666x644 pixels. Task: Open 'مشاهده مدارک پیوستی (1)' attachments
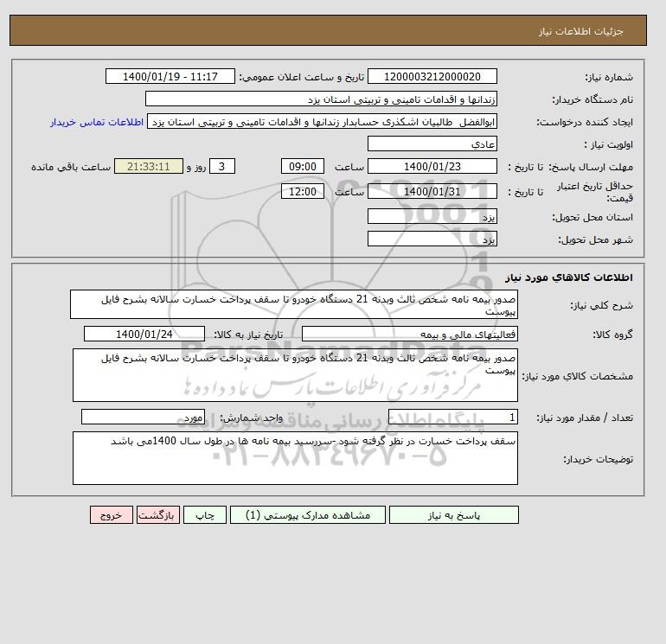308,514
